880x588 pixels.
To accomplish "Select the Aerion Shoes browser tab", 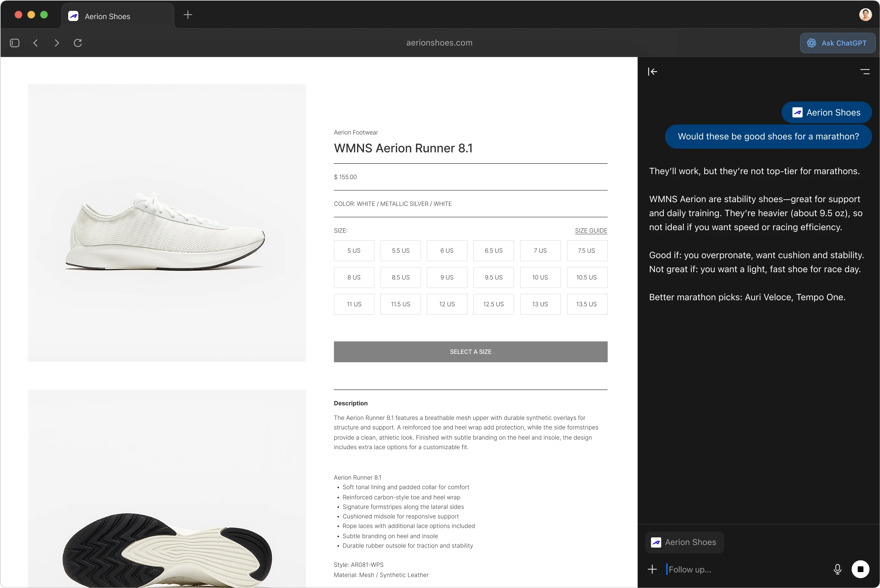I will pos(108,16).
